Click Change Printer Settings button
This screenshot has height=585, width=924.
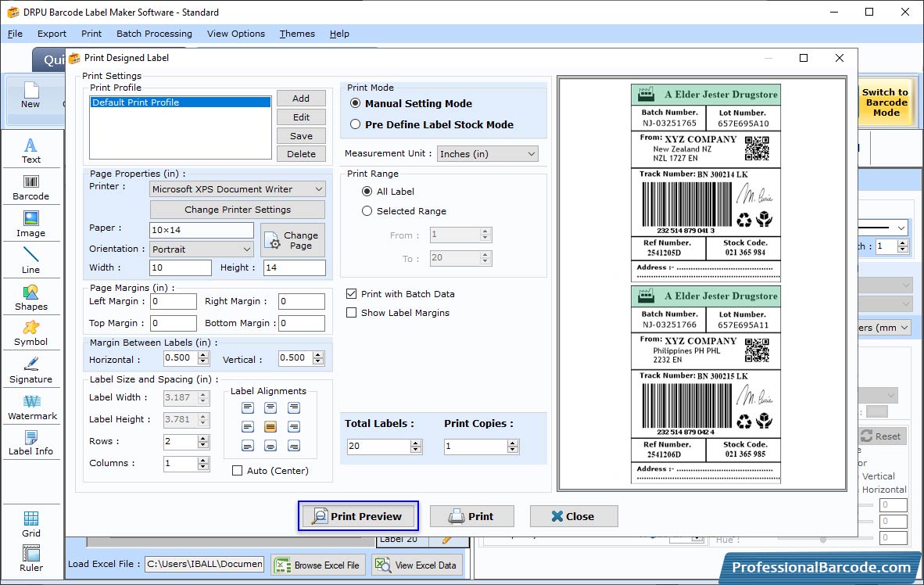coord(238,210)
